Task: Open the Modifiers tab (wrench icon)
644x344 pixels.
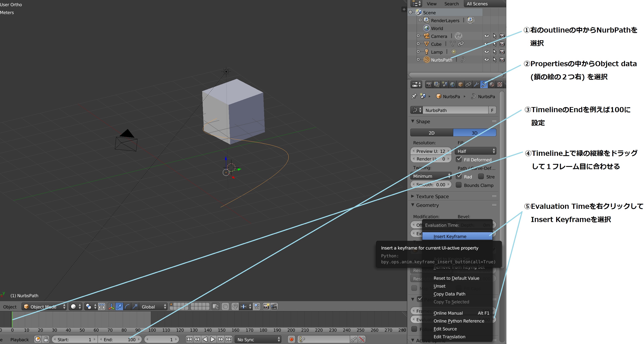Action: tap(476, 85)
